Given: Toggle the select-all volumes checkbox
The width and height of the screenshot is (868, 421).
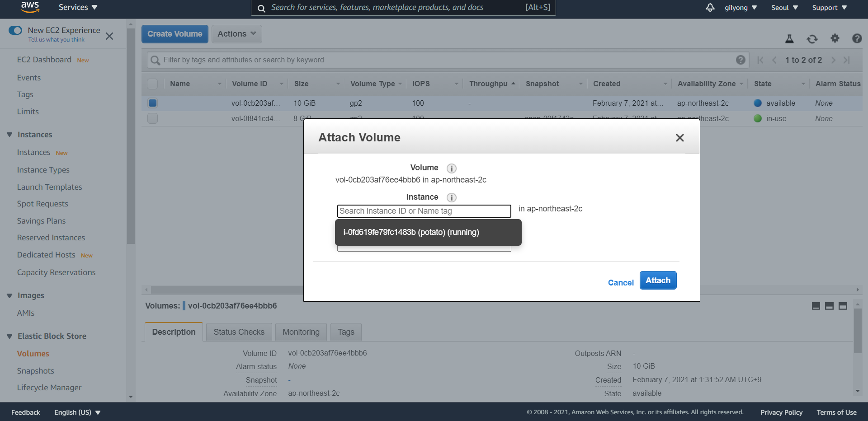Looking at the screenshot, I should (x=152, y=84).
